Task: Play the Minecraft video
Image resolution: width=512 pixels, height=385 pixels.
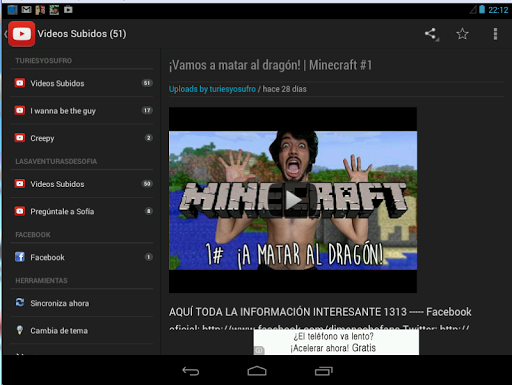Action: pyautogui.click(x=293, y=200)
